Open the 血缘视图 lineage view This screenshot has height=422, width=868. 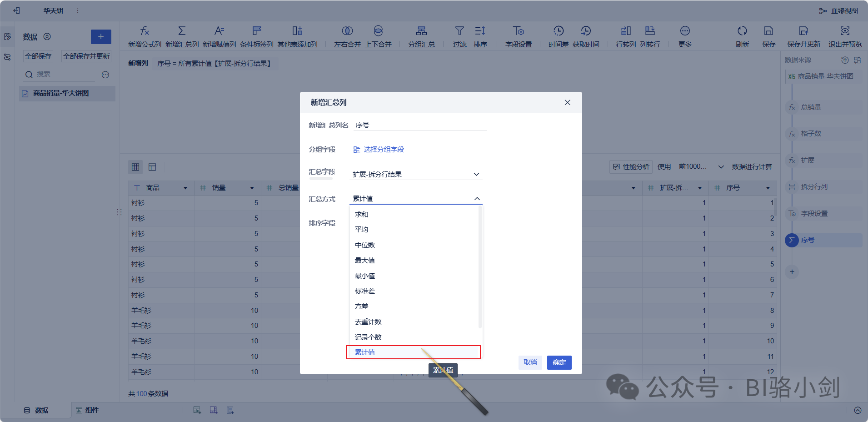[x=838, y=11]
